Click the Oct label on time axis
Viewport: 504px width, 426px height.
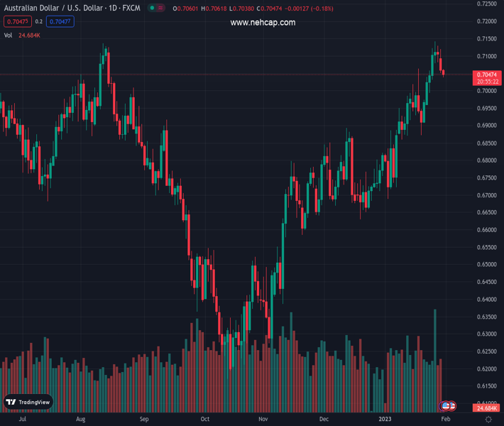pos(204,420)
